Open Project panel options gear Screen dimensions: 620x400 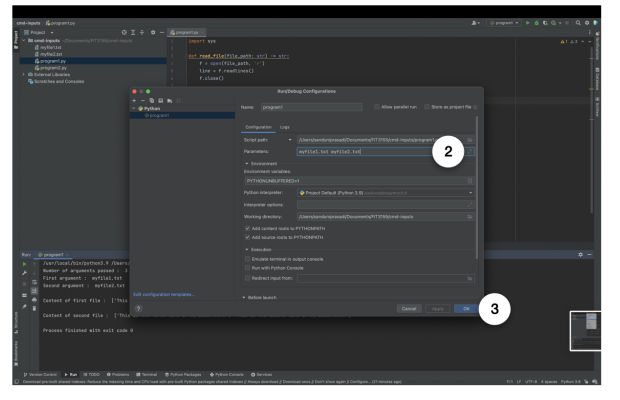(x=153, y=32)
